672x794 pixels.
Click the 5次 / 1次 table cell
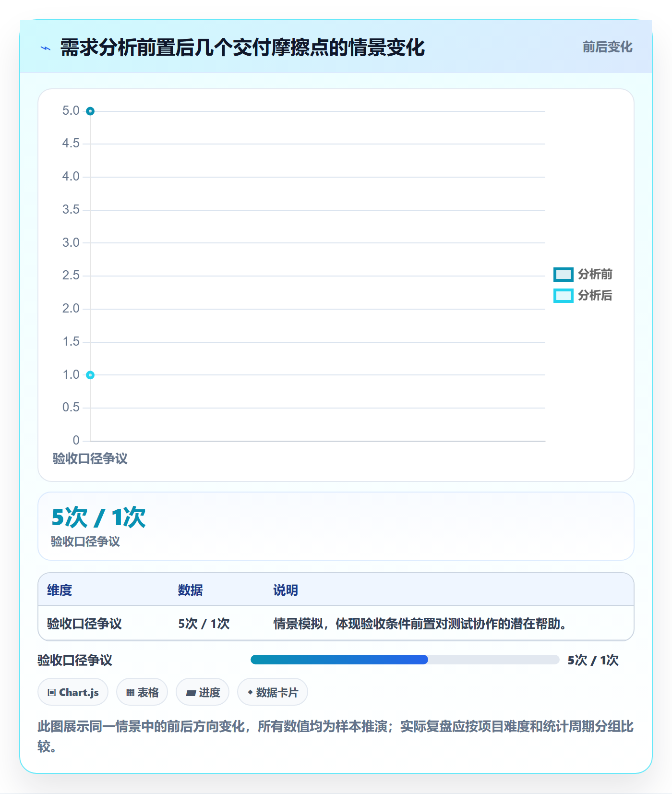tap(204, 624)
